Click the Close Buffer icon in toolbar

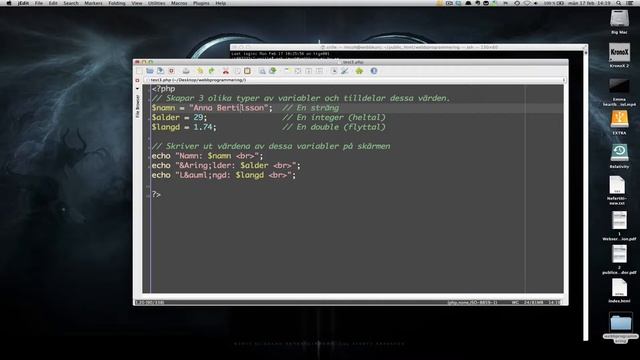pyautogui.click(x=171, y=71)
